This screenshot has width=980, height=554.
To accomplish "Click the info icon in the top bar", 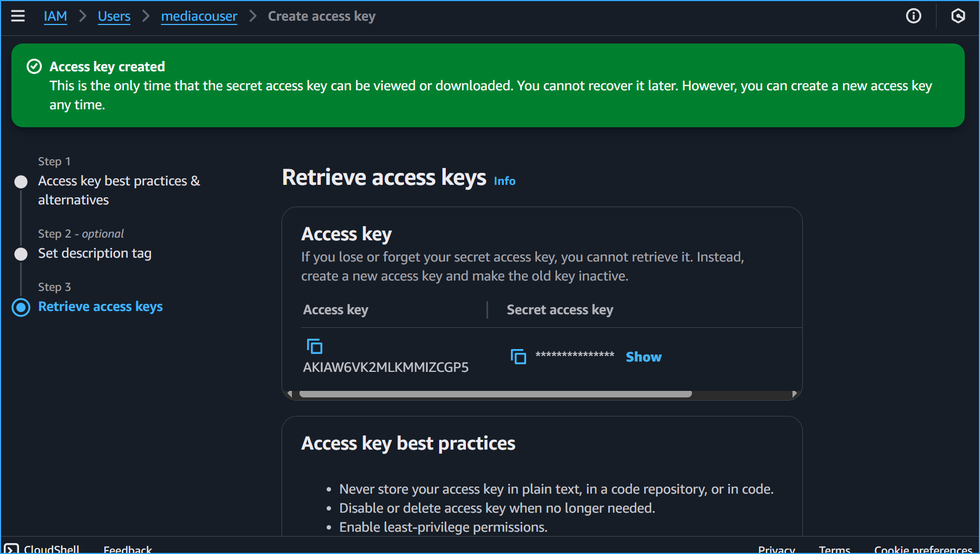I will pyautogui.click(x=914, y=16).
